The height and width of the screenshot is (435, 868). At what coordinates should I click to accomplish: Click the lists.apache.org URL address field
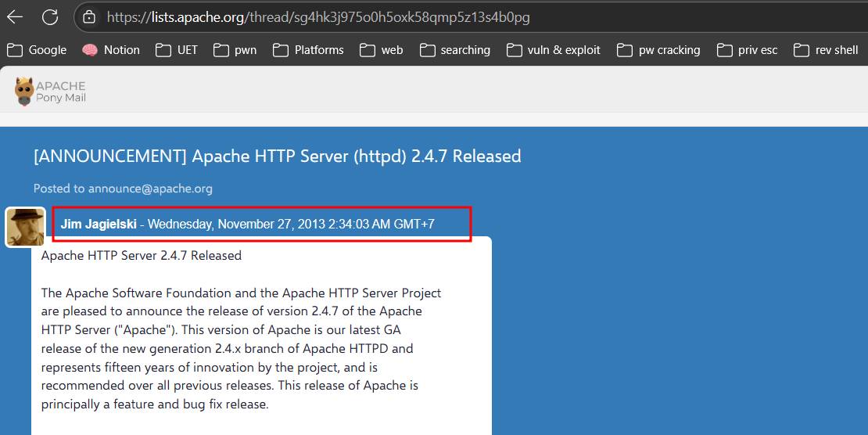click(391, 16)
